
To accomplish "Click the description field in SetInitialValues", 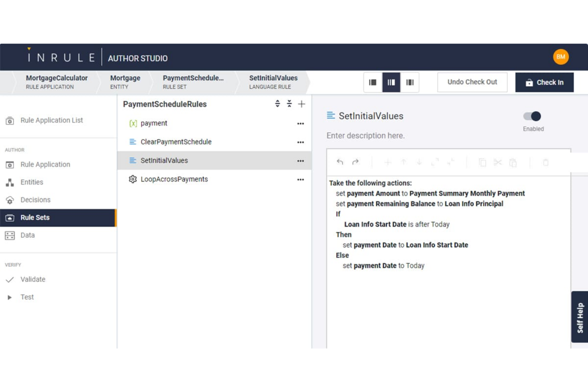I will 366,135.
